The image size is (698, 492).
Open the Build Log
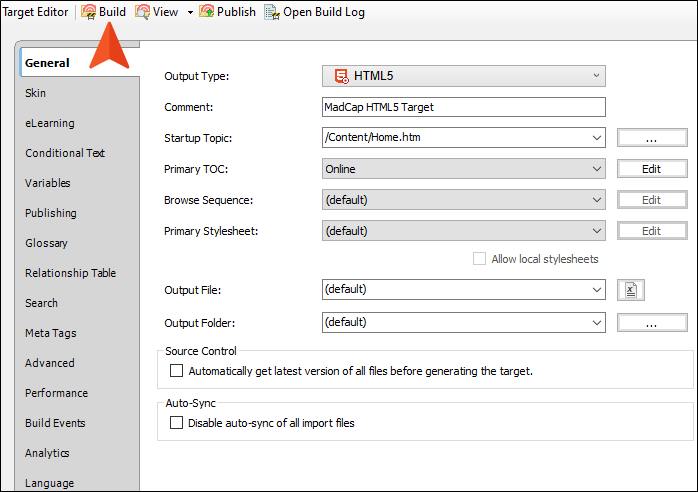[315, 12]
